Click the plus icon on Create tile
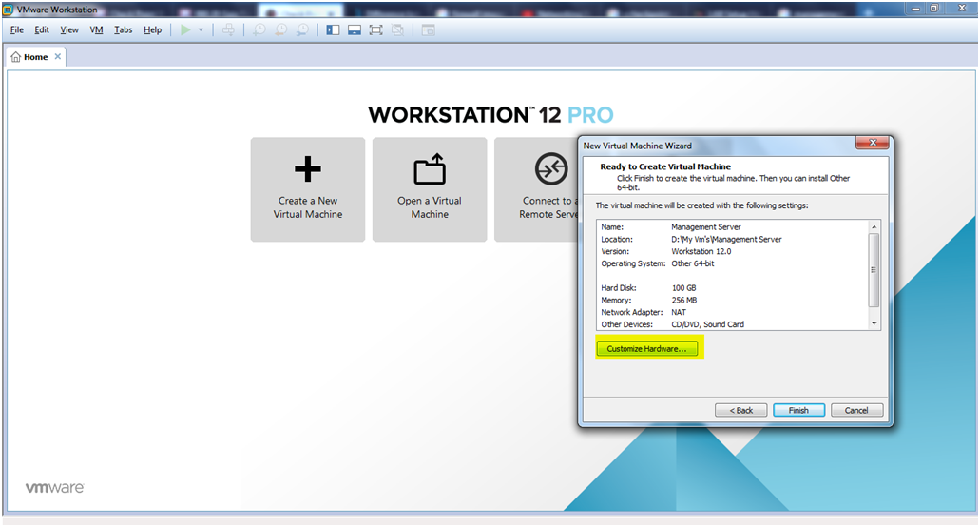Image resolution: width=980 pixels, height=527 pixels. pyautogui.click(x=308, y=168)
